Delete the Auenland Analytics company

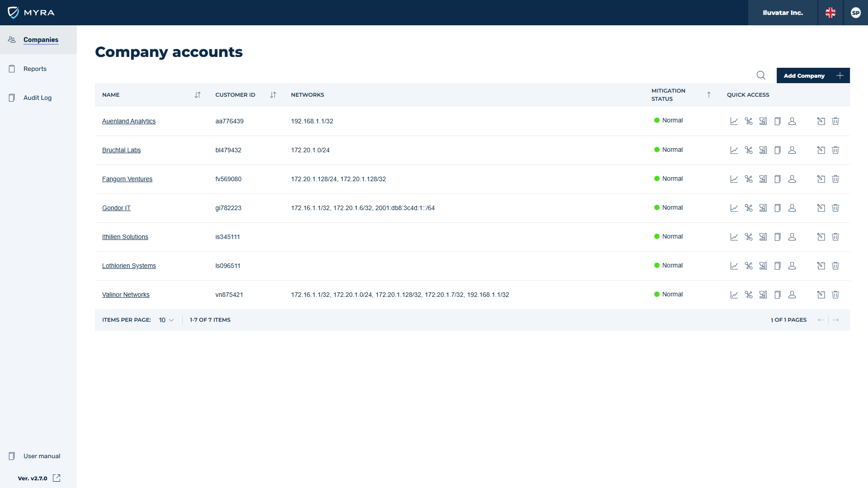pyautogui.click(x=835, y=121)
